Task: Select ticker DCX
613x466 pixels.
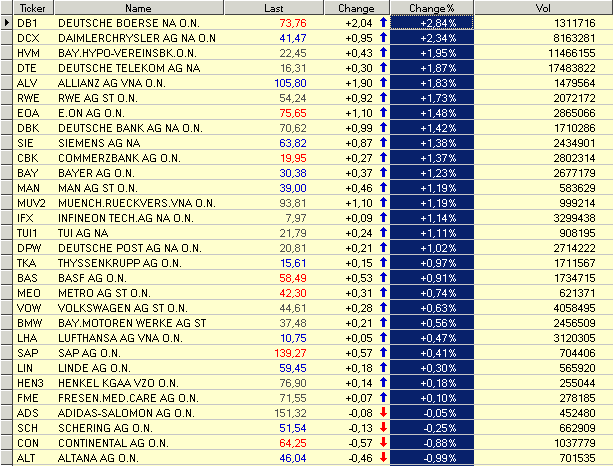Action: [x=28, y=38]
